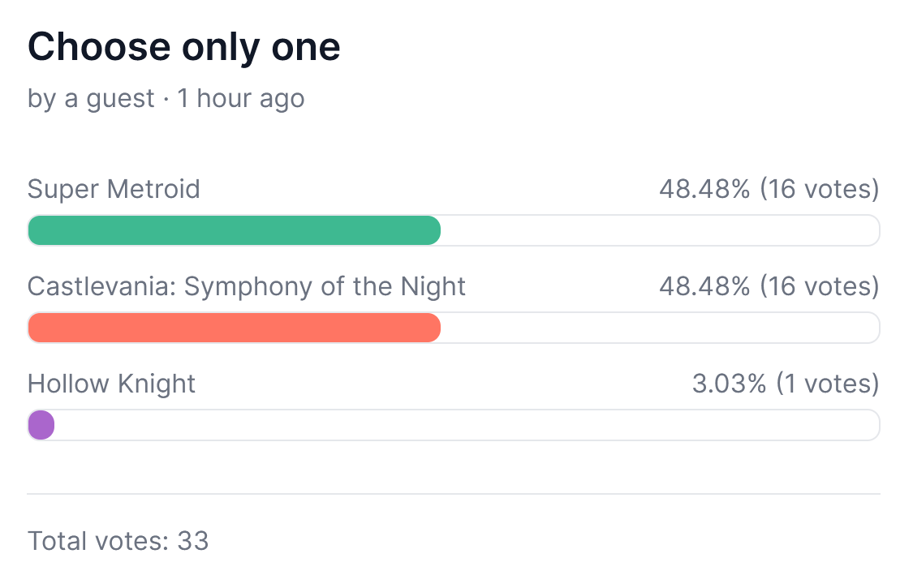
Task: Click Hollow Knight's 3.03% percentage
Action: (729, 383)
